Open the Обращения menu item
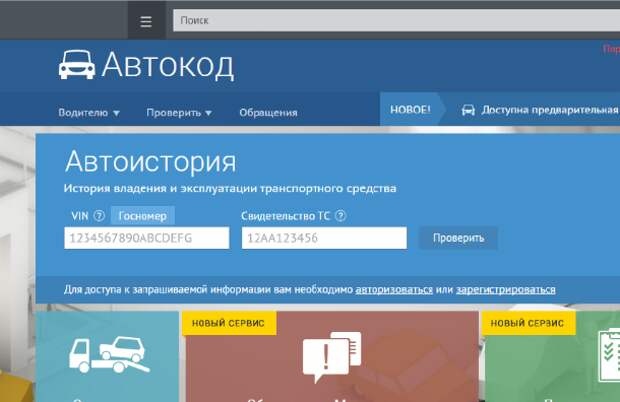The height and width of the screenshot is (402, 620). 268,113
